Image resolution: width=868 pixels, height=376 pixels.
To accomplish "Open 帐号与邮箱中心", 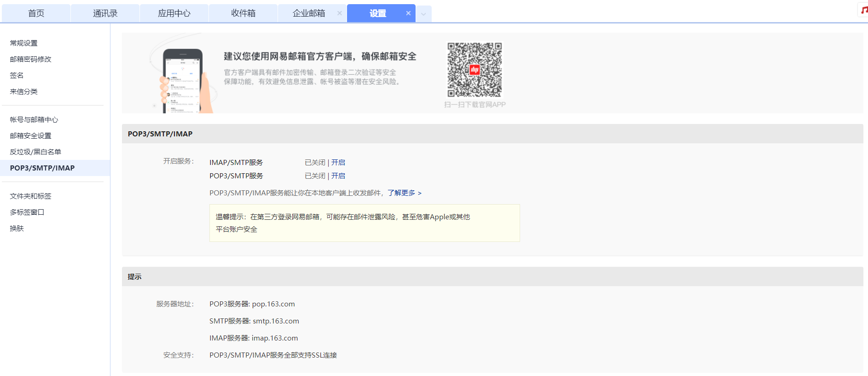I will [x=34, y=119].
